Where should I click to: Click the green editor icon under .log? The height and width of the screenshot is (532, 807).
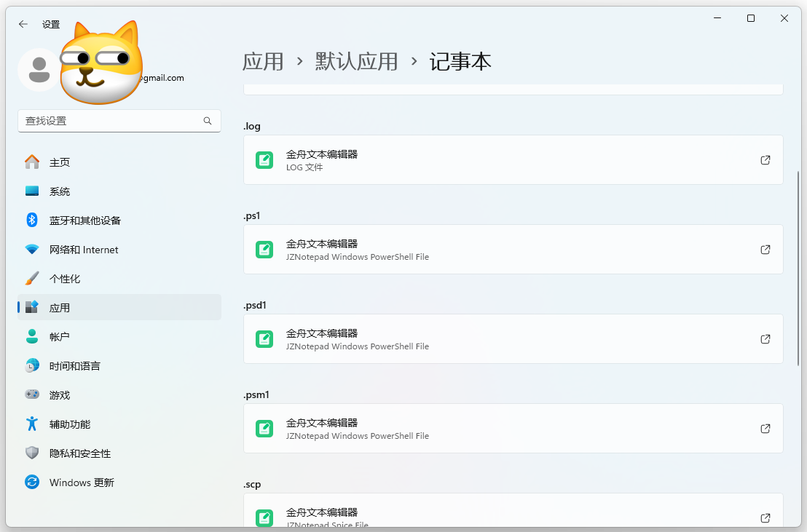(264, 160)
